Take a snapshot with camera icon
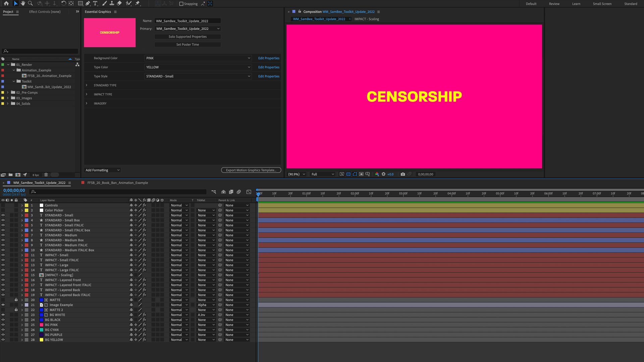The width and height of the screenshot is (644, 362). 403,174
